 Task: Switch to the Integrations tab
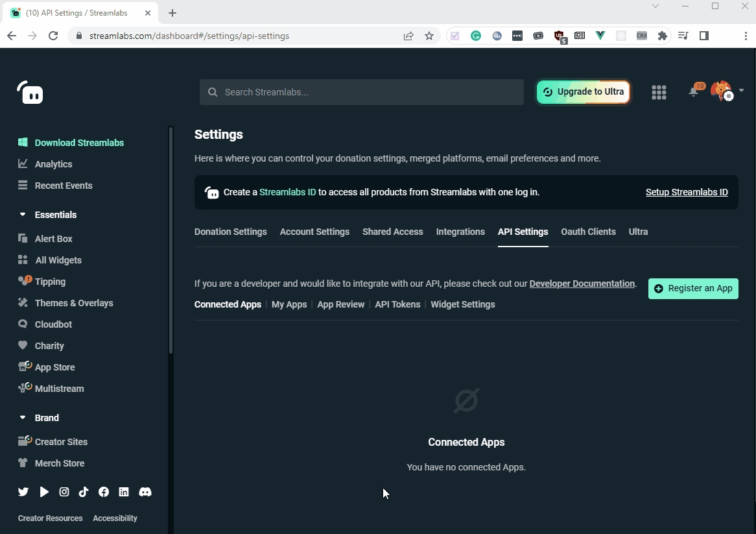click(x=460, y=232)
